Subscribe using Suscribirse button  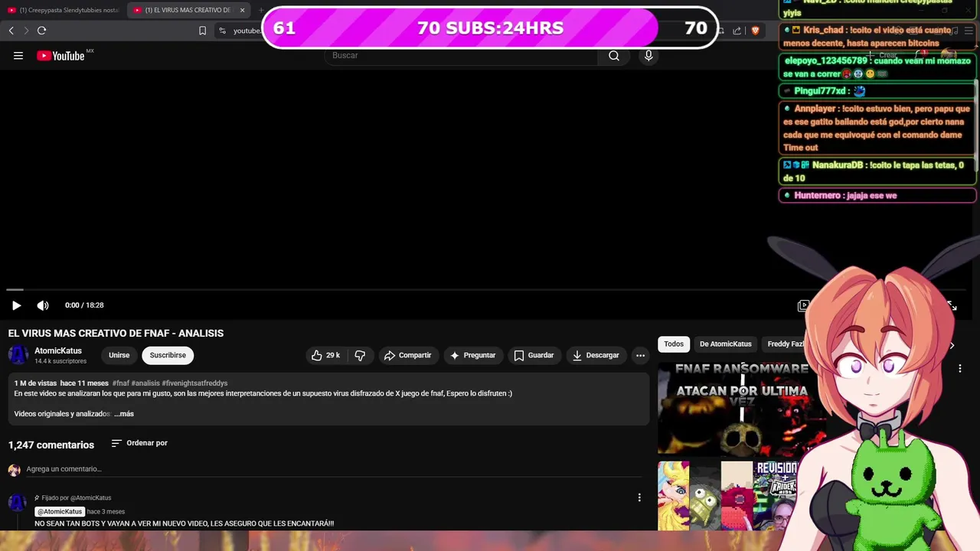pos(168,355)
